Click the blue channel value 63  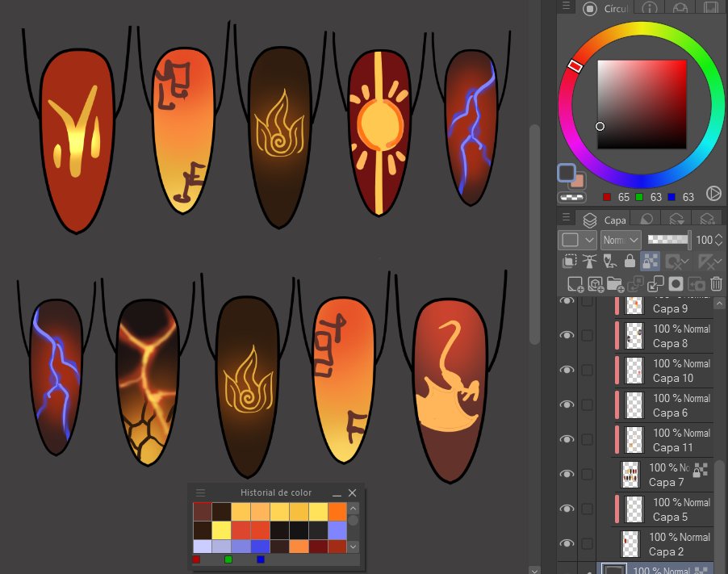click(688, 197)
